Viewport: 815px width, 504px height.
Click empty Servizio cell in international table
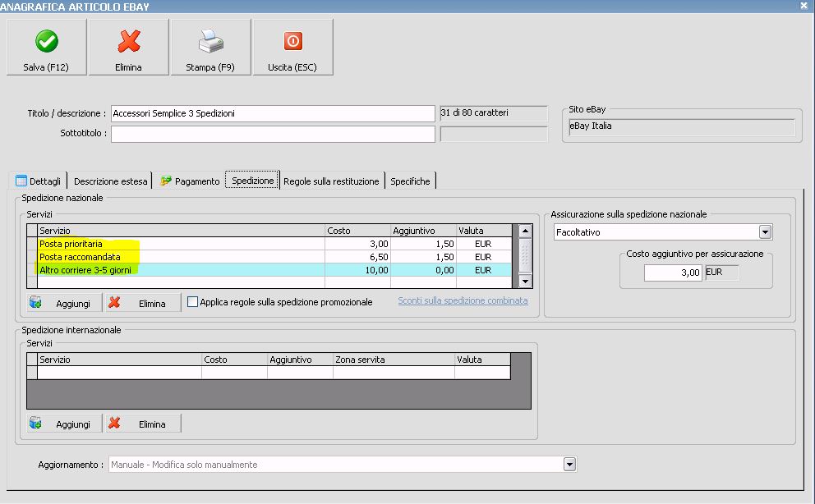(x=119, y=372)
